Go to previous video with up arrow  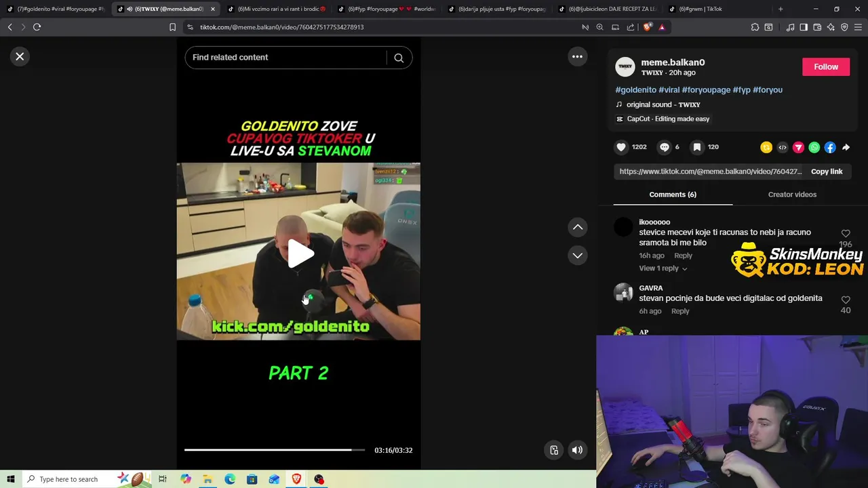click(x=578, y=227)
